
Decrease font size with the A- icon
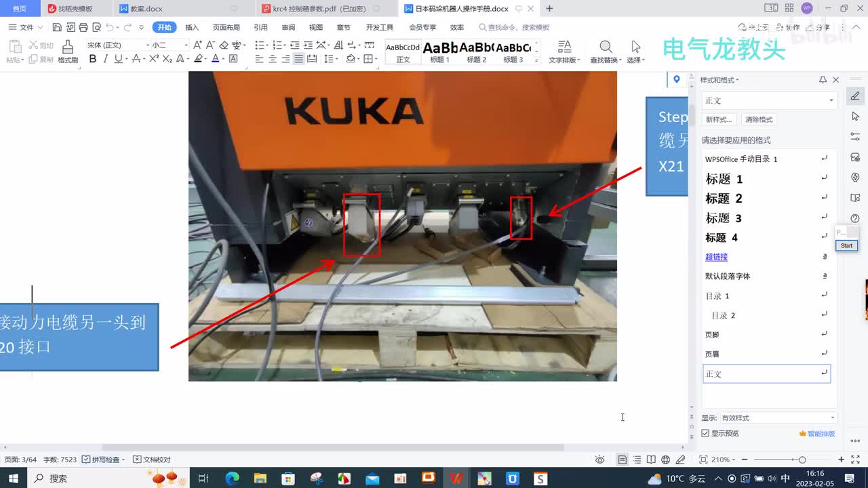(210, 45)
